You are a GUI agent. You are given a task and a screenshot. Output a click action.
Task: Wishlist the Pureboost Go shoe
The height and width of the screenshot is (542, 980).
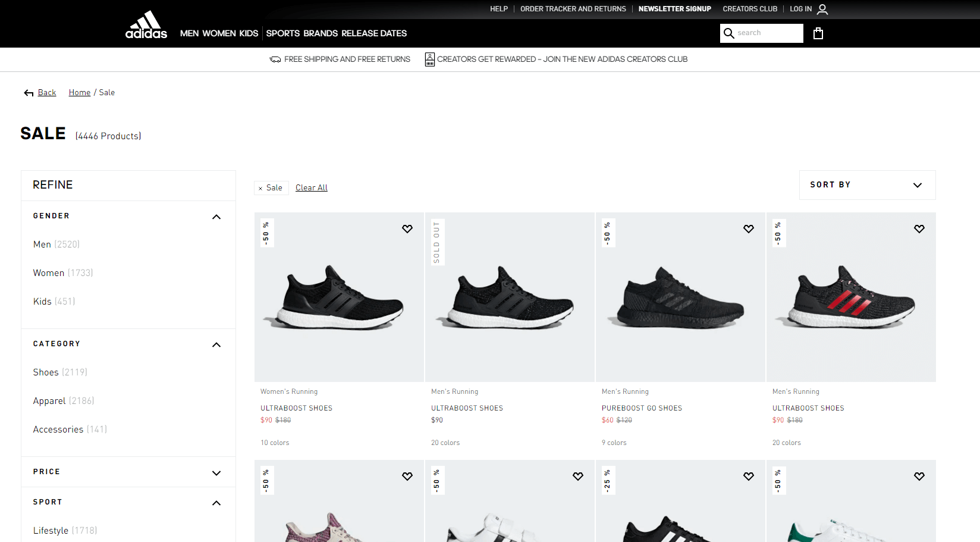pos(749,229)
